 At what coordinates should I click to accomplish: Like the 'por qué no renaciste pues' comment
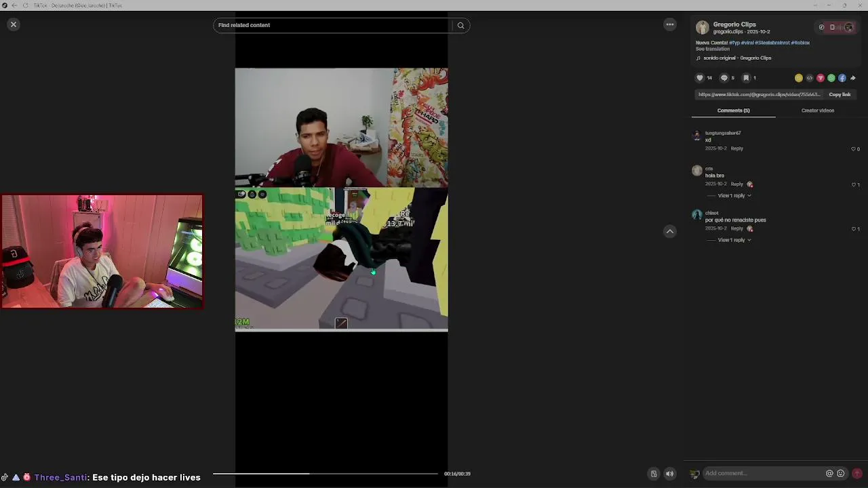pyautogui.click(x=853, y=229)
